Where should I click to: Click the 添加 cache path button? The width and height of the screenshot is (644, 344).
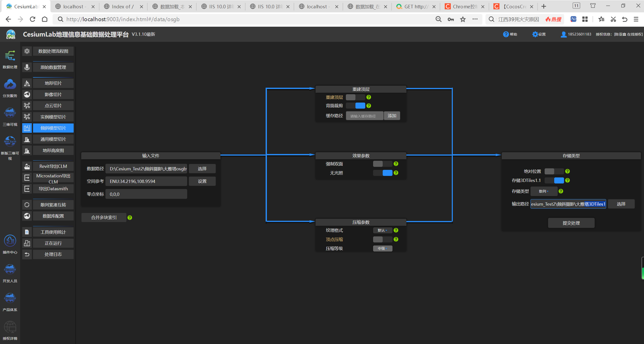[x=392, y=116]
